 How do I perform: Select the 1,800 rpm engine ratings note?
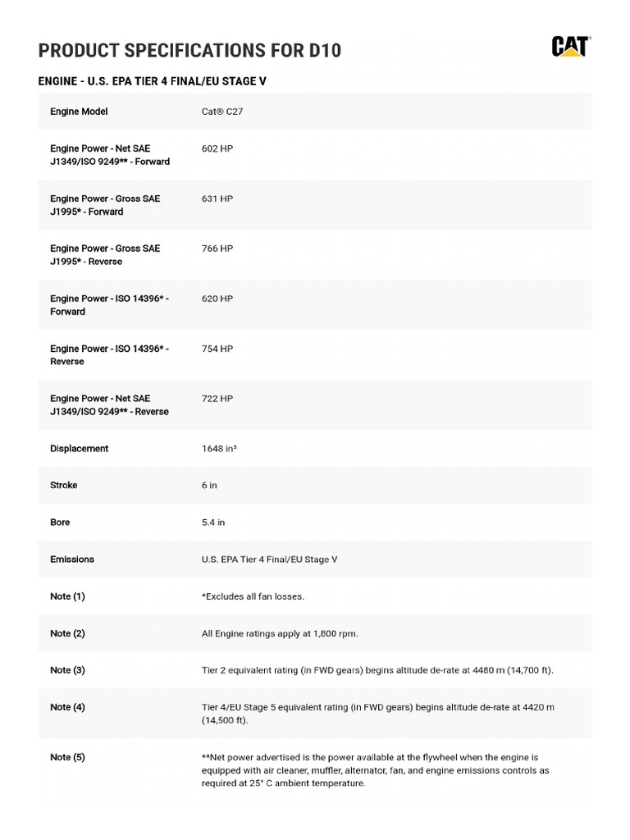click(x=280, y=633)
